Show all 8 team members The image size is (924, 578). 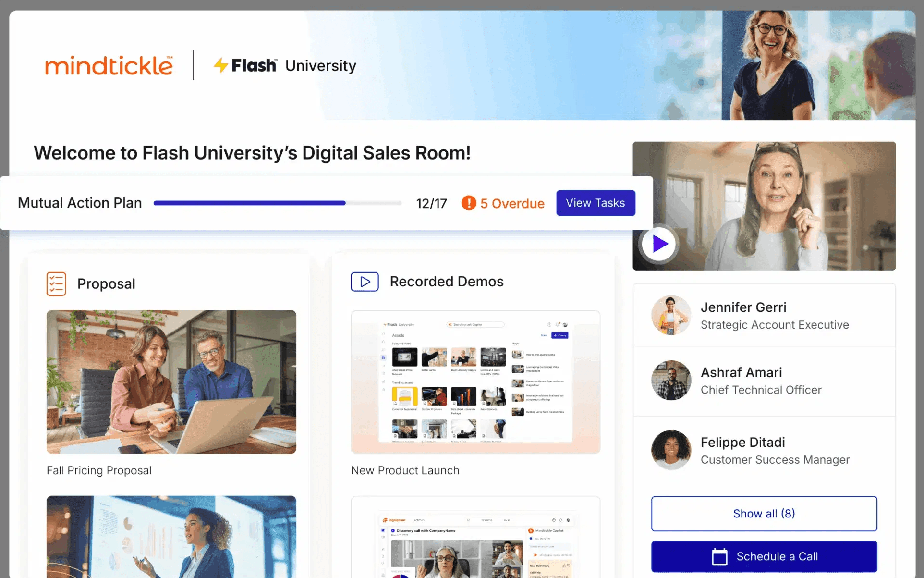click(764, 514)
